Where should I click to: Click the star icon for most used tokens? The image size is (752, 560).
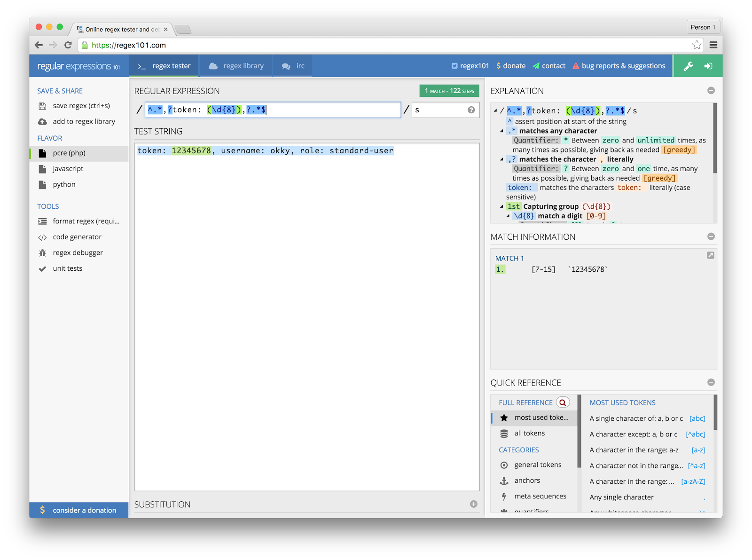(504, 418)
